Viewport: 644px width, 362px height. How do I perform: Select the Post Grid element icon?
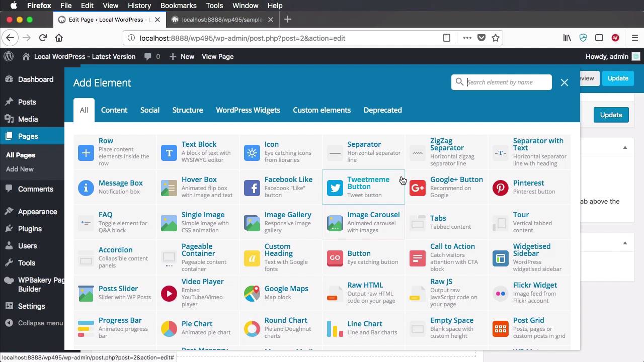click(501, 328)
